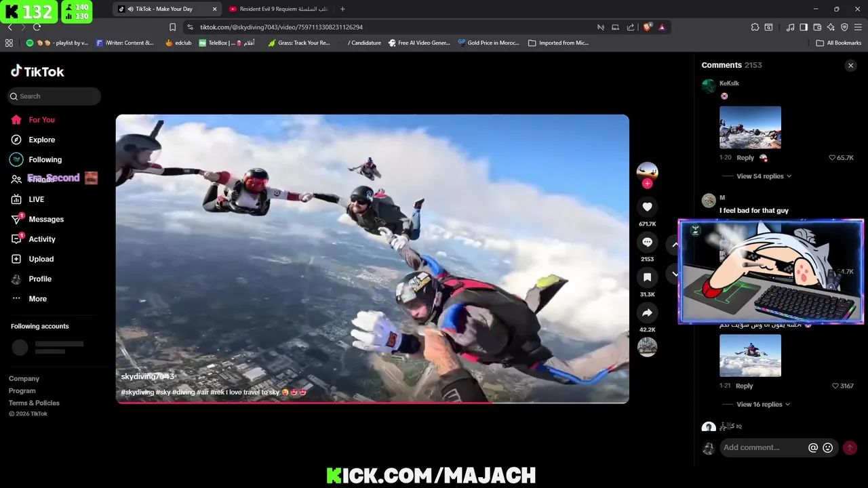The width and height of the screenshot is (868, 488).
Task: Open the Following feed
Action: (x=45, y=159)
